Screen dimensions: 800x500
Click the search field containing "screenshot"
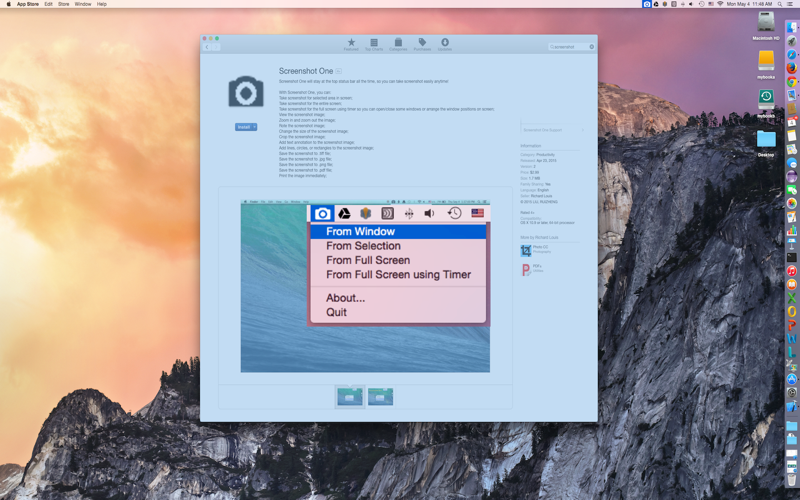(x=569, y=46)
